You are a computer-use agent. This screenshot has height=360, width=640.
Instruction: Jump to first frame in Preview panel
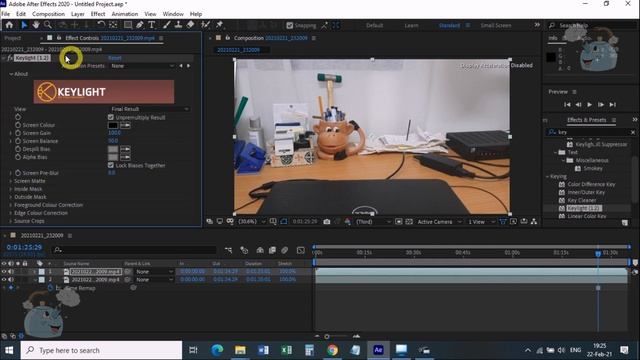click(x=567, y=104)
